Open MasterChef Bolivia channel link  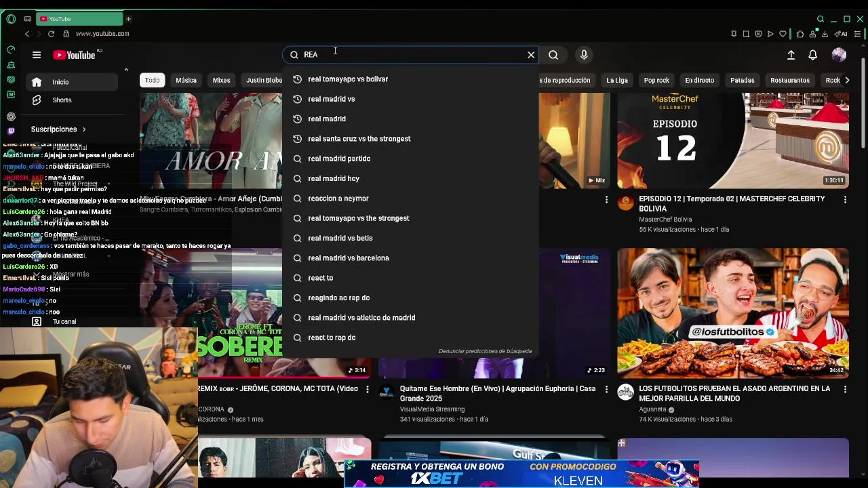[665, 220]
